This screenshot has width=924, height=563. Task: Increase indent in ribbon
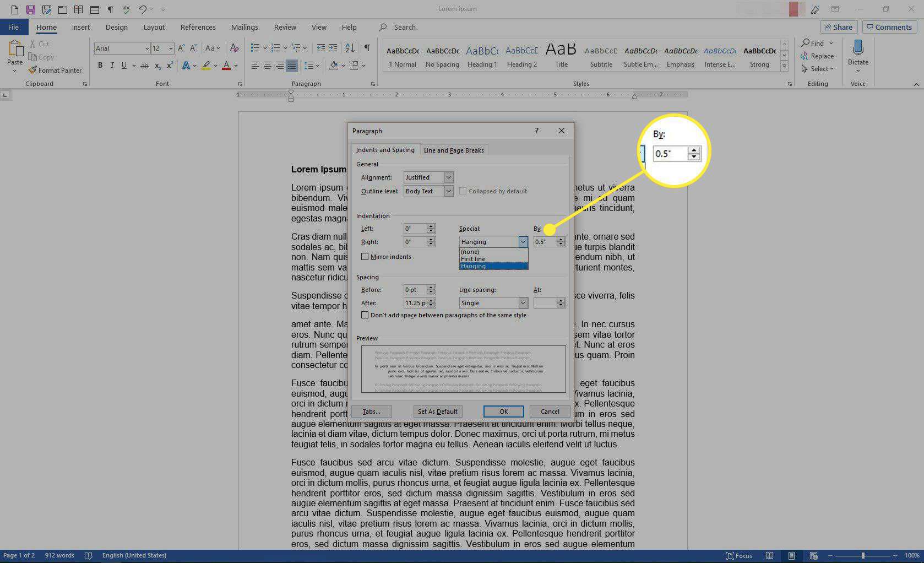(334, 48)
